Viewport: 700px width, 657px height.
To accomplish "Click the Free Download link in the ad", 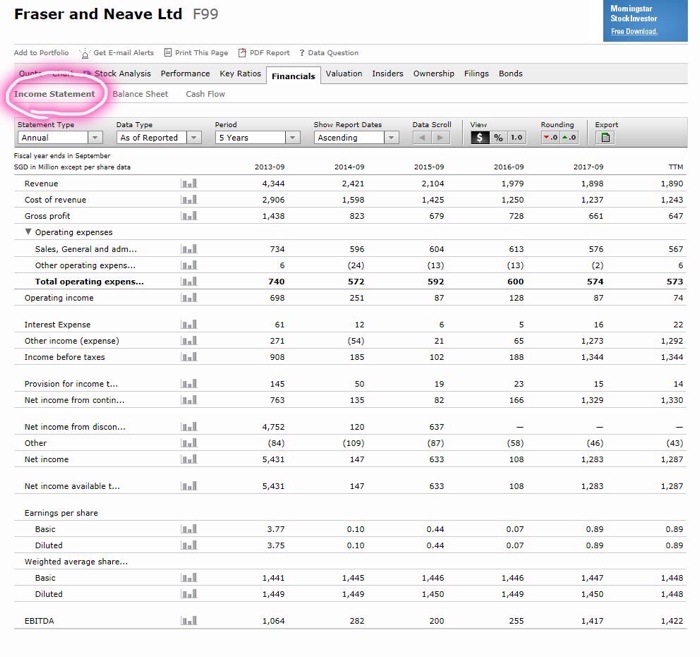I will click(x=634, y=31).
